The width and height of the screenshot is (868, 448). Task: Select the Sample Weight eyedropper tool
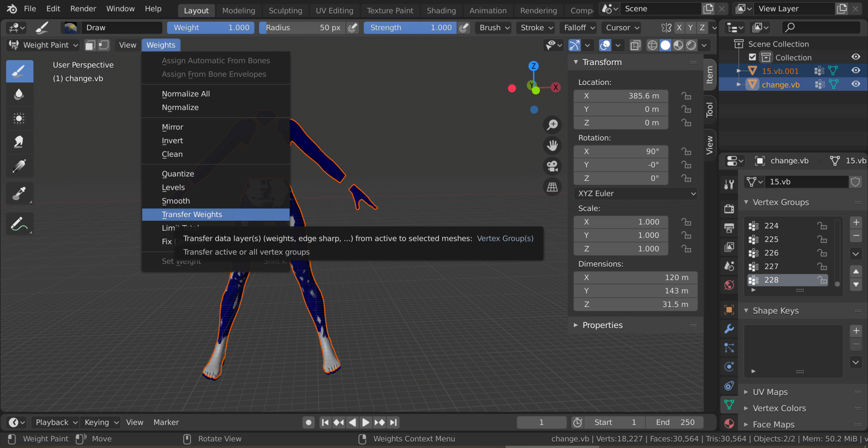[19, 193]
